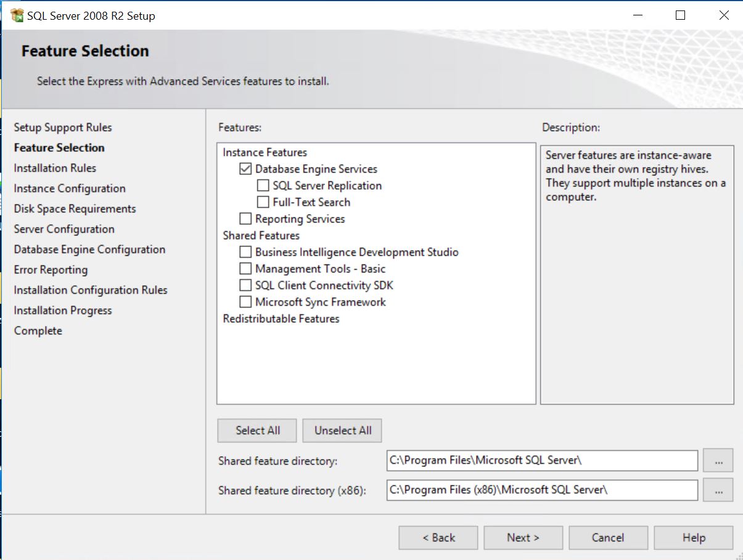
Task: Click the Server Configuration step
Action: 64,229
